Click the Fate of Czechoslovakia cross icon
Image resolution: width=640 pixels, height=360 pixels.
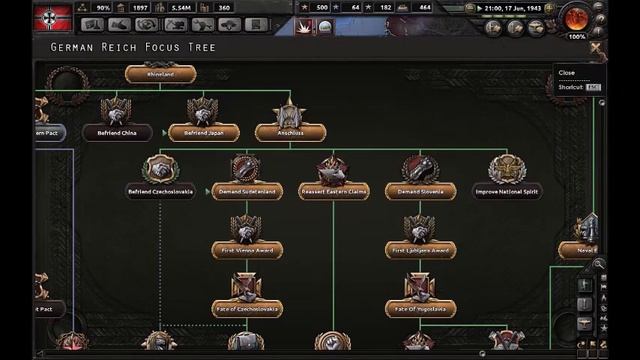pos(246,287)
